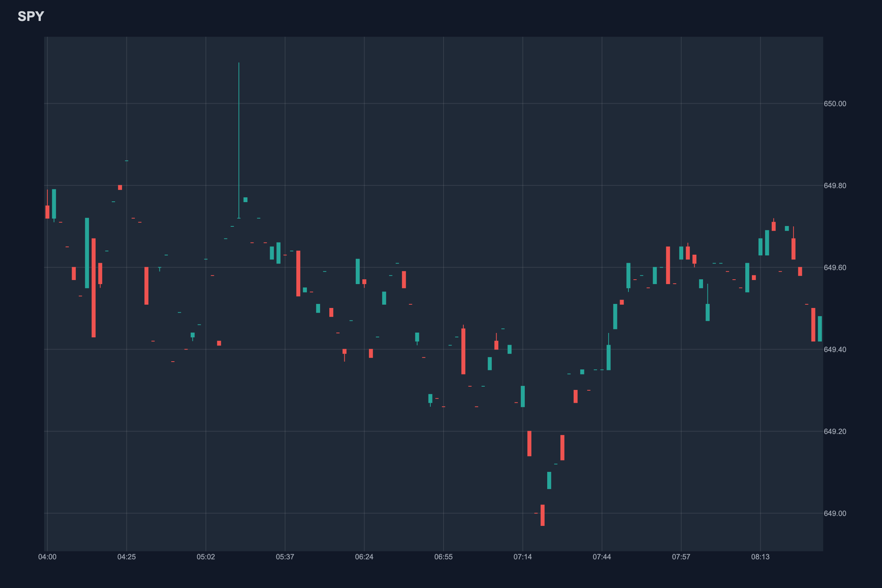This screenshot has width=882, height=588.
Task: Click the 04:00 time axis label
Action: click(x=47, y=557)
